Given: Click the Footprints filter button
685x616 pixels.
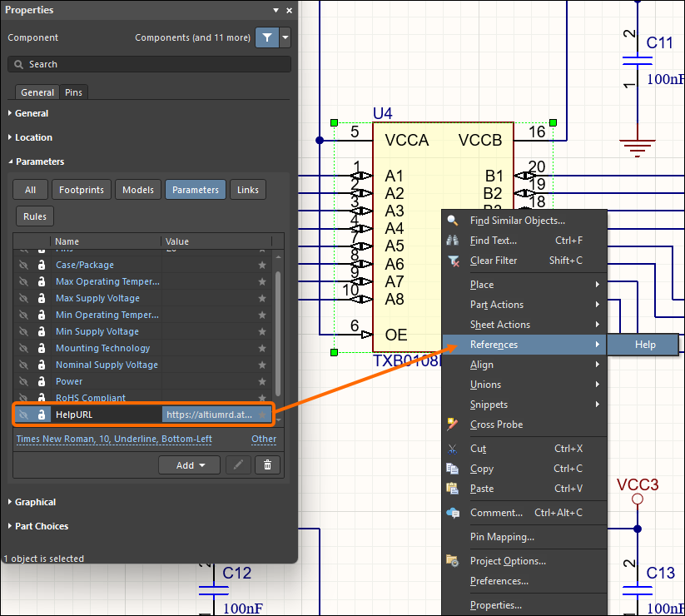Looking at the screenshot, I should [82, 190].
